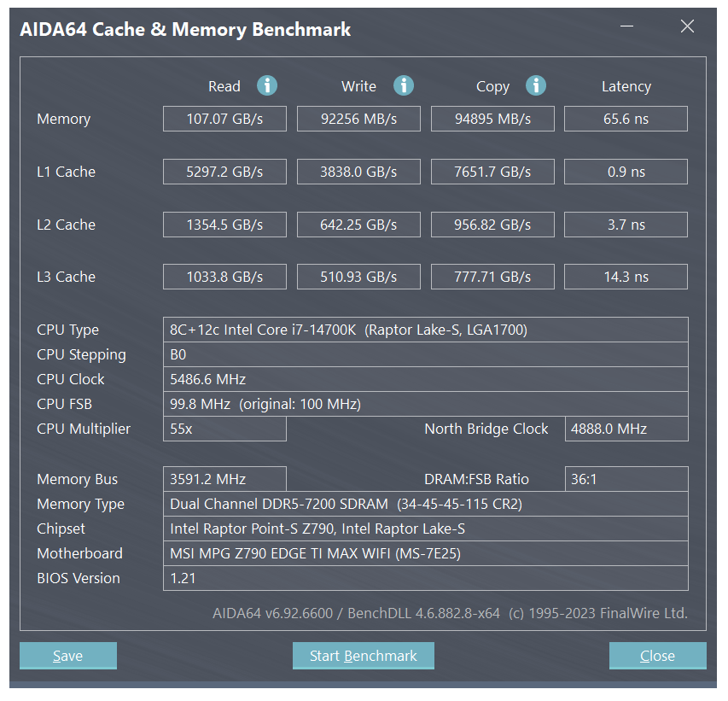The image size is (728, 701).
Task: Select L3 Cache read 1033.8 GB/s
Action: 224,277
